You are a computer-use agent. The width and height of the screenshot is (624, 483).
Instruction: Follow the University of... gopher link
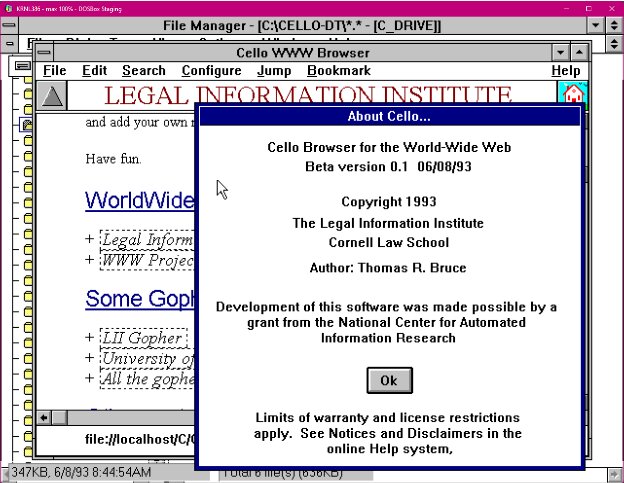147,359
